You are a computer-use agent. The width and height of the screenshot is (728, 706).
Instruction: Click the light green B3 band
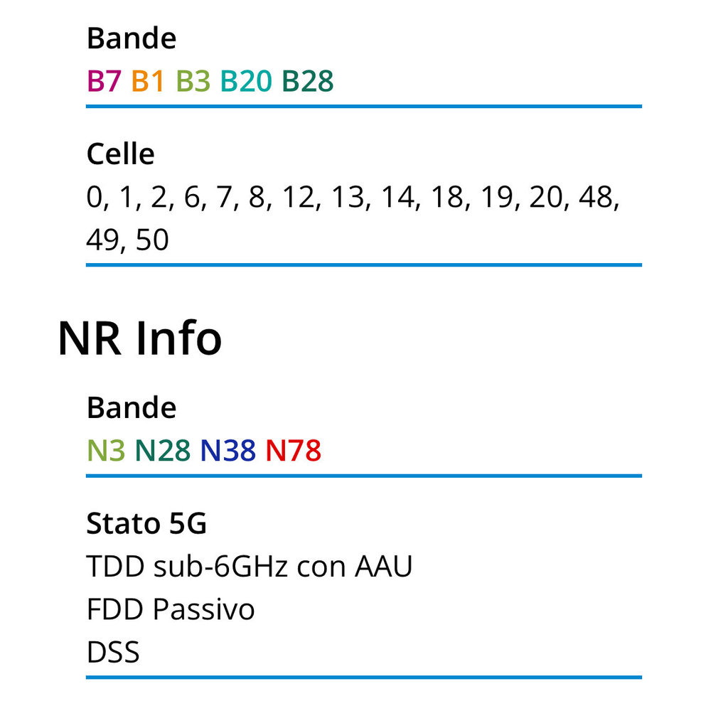[x=193, y=82]
